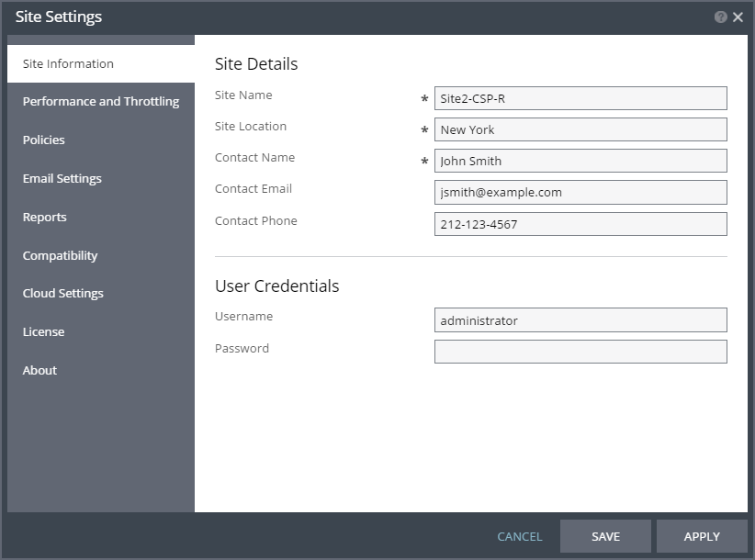Close the Site Settings dialog

[x=738, y=17]
